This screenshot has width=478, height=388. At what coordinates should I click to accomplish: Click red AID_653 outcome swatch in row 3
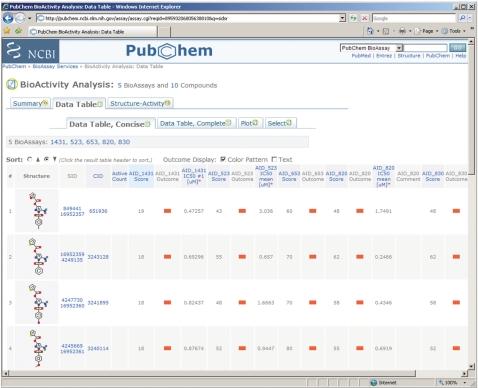coord(312,302)
